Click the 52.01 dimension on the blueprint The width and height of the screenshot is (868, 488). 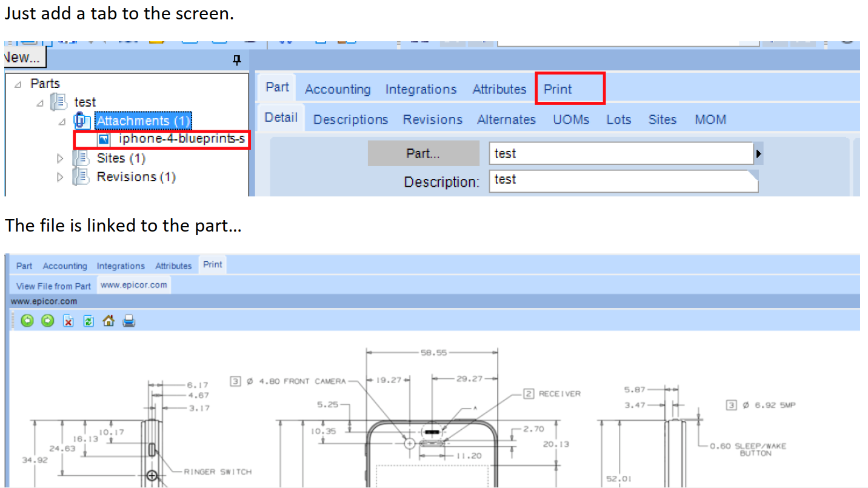pyautogui.click(x=619, y=479)
